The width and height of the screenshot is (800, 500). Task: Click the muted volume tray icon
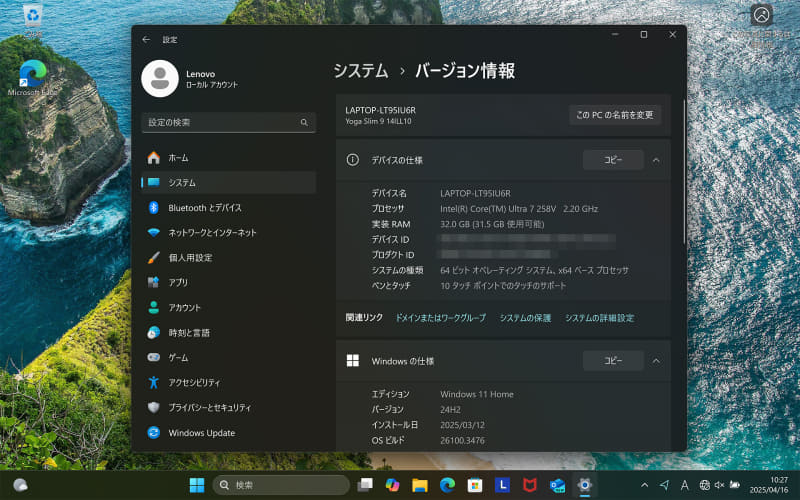tap(719, 485)
